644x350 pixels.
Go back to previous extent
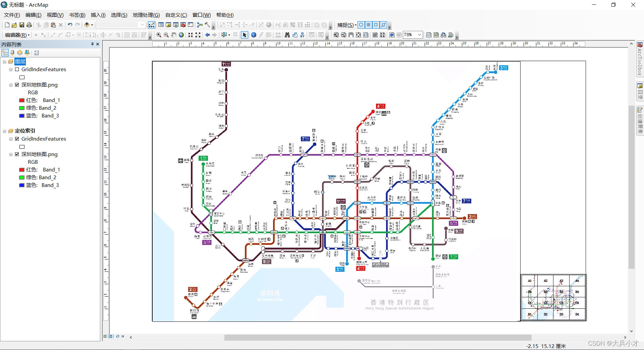[x=207, y=35]
